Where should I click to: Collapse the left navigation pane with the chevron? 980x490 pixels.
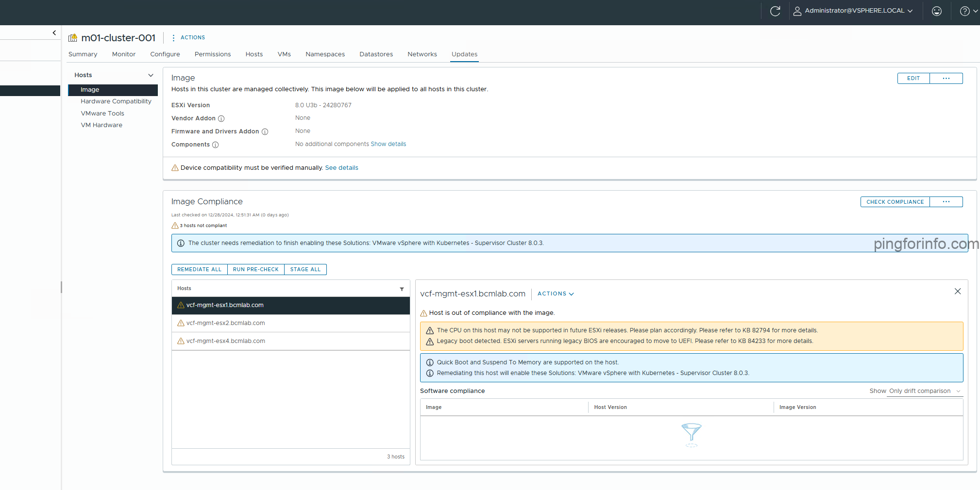[x=54, y=33]
